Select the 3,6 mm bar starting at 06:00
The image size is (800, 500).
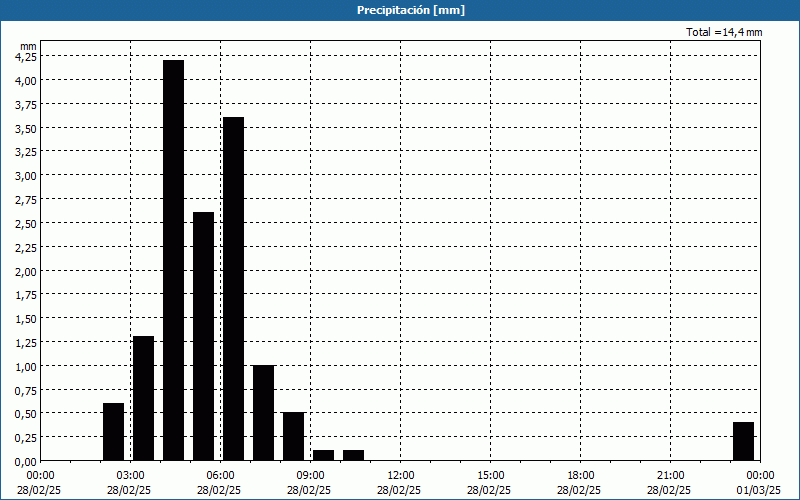(x=234, y=289)
